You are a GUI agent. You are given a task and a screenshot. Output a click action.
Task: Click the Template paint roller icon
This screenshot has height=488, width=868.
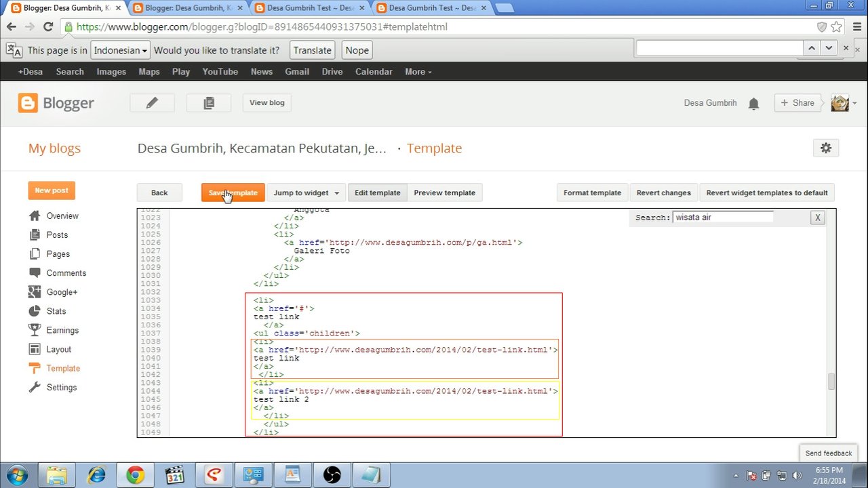click(35, 368)
